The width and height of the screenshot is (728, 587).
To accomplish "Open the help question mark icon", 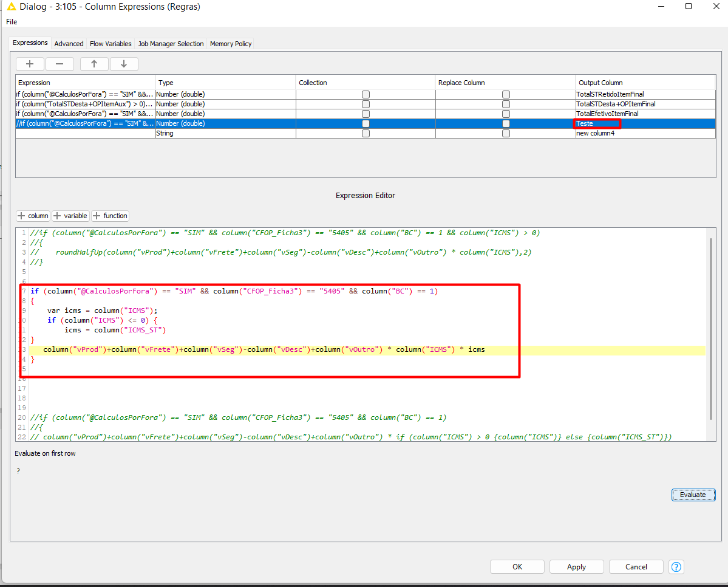I will pyautogui.click(x=676, y=567).
